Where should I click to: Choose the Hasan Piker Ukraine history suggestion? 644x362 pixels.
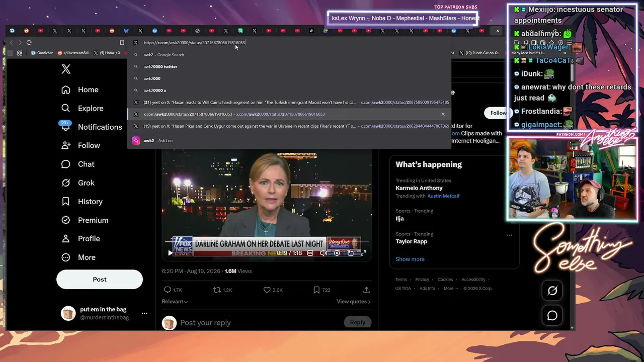pyautogui.click(x=289, y=126)
